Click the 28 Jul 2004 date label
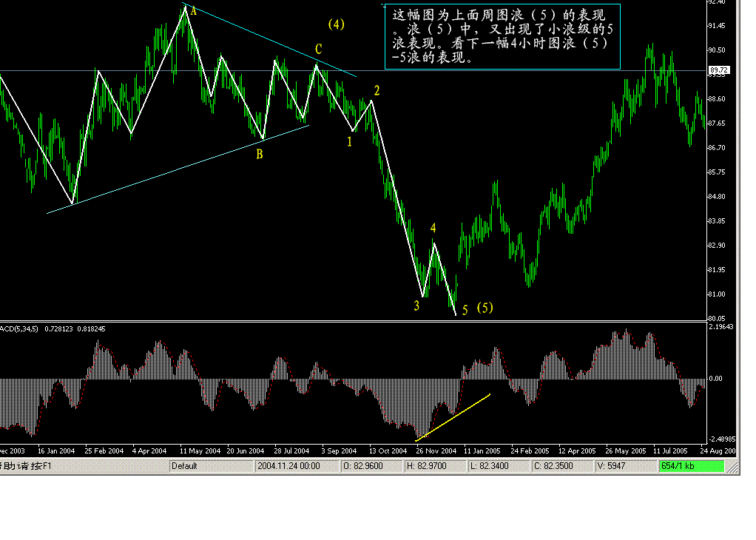Screen dimensions: 756x540 point(291,451)
